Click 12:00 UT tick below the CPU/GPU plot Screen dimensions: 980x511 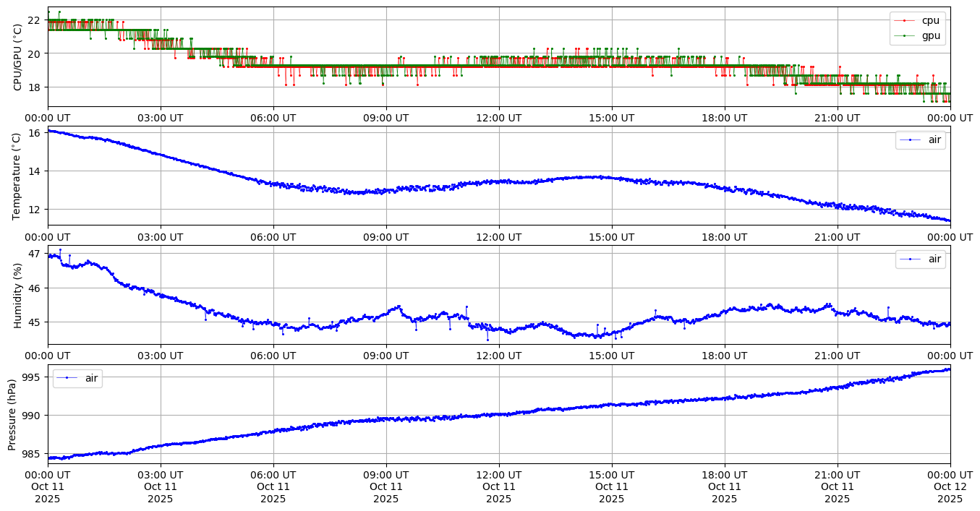coord(498,118)
